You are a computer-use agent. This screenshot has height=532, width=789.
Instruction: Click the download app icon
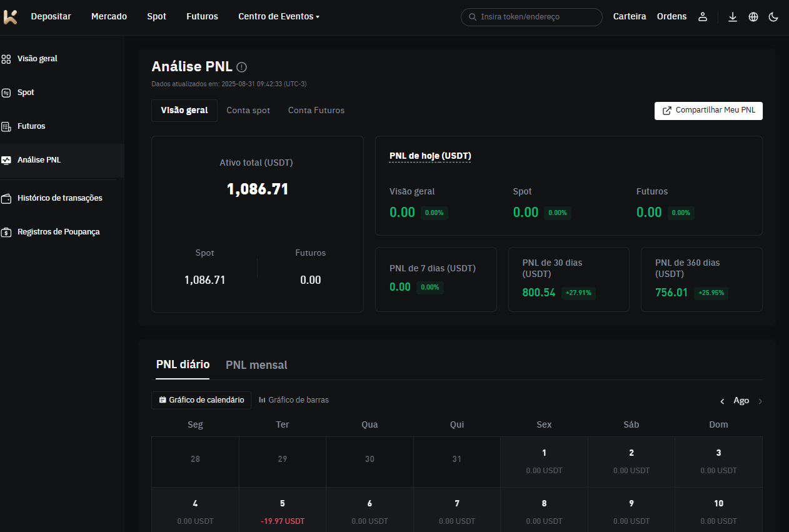click(733, 17)
